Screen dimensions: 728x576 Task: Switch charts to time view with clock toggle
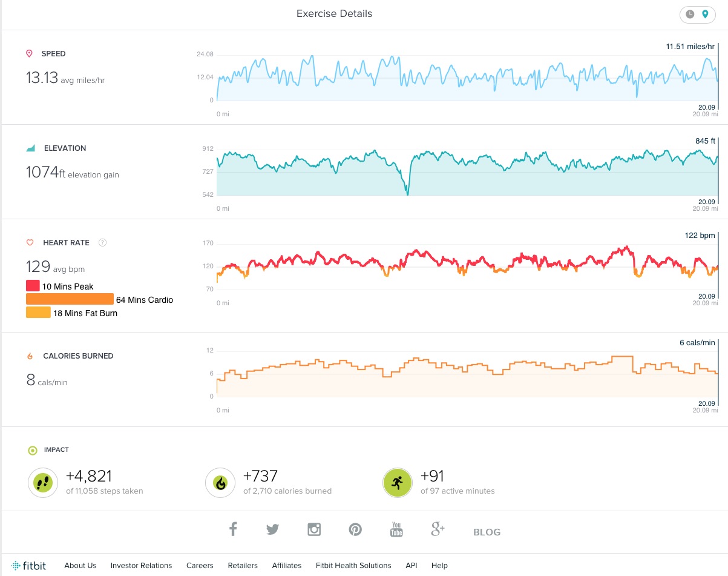(690, 14)
